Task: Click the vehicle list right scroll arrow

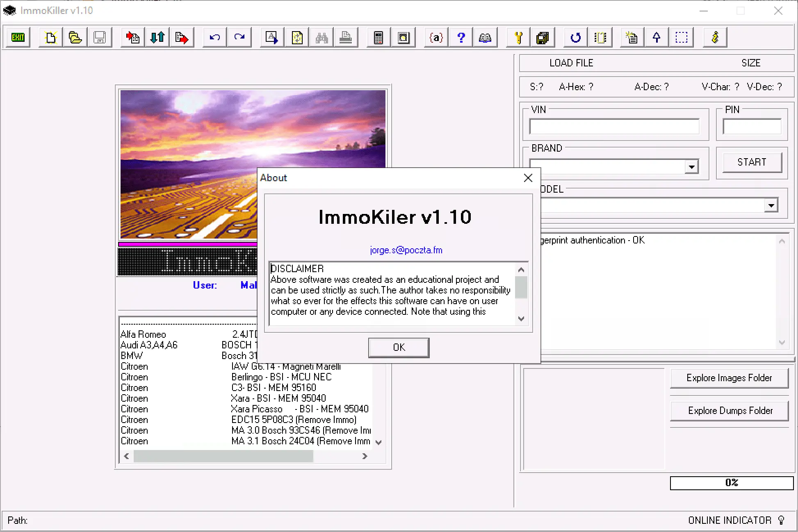Action: (x=365, y=456)
